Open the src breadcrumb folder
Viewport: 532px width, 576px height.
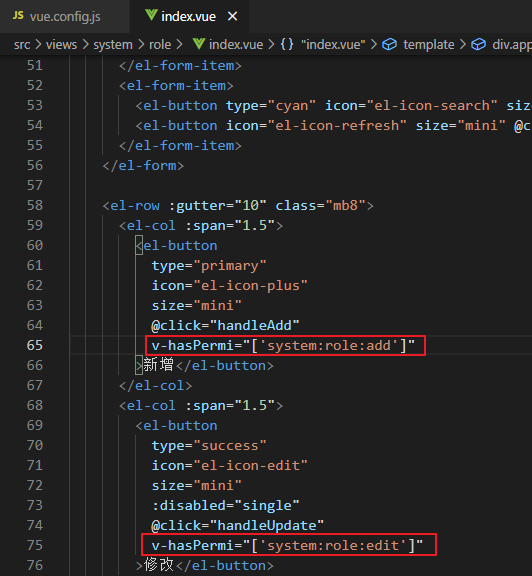point(22,45)
